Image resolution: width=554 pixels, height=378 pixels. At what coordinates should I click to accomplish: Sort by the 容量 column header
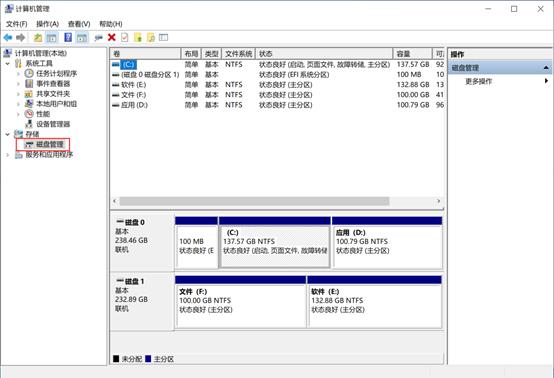[x=413, y=54]
